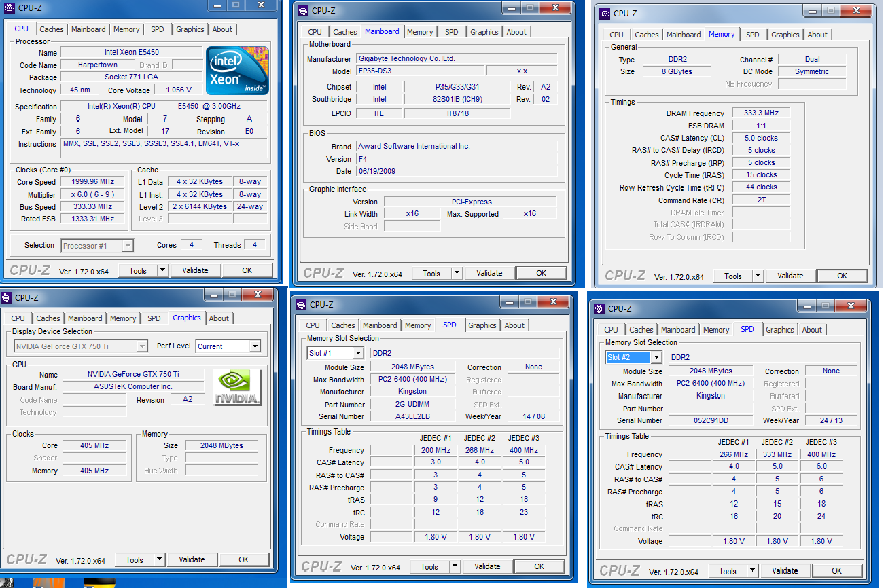Switch to the Caches tab in the CPU window
This screenshot has height=588, width=886.
tap(52, 29)
